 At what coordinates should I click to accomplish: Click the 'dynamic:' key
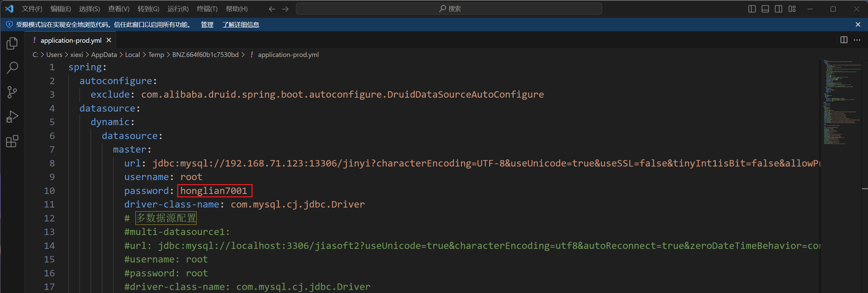(x=112, y=122)
